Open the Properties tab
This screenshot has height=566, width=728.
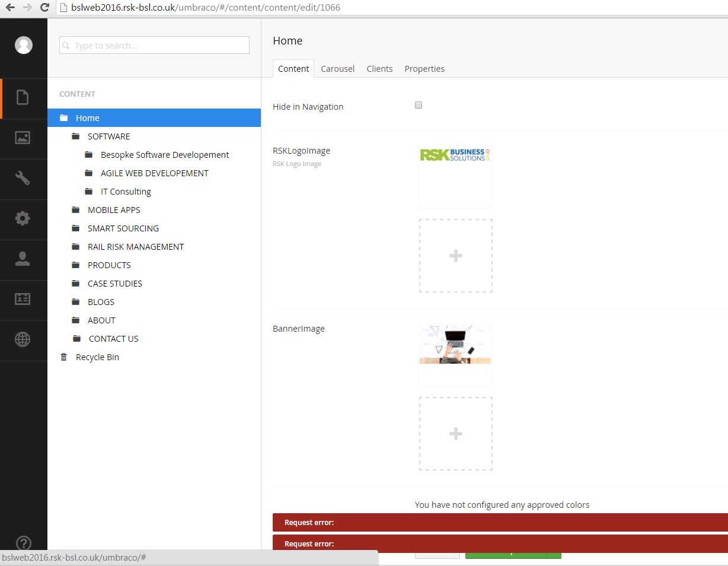pyautogui.click(x=424, y=69)
